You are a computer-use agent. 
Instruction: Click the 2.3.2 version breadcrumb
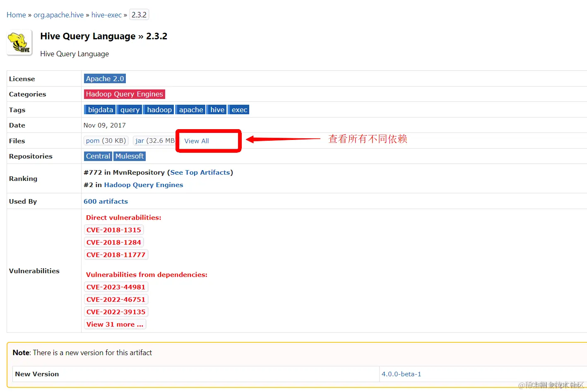pos(139,15)
